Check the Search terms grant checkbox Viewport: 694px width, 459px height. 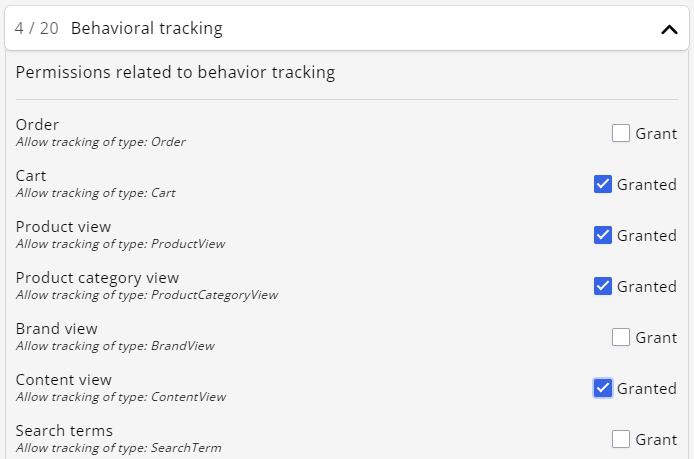[621, 439]
